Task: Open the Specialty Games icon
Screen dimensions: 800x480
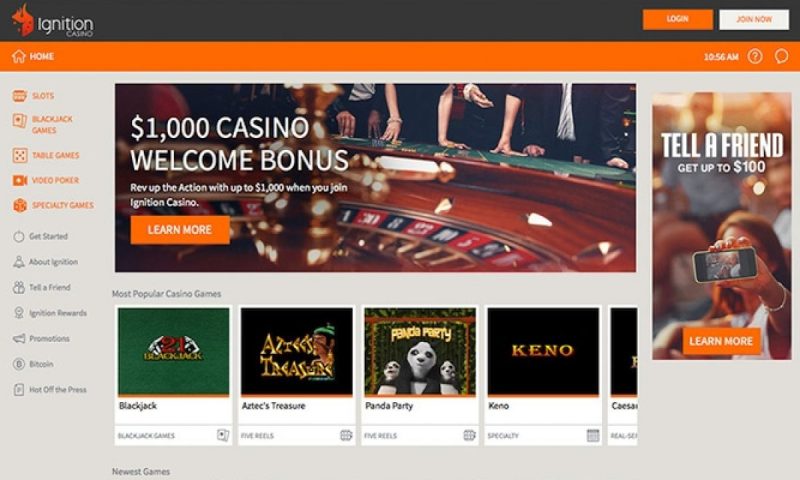Action: point(20,205)
